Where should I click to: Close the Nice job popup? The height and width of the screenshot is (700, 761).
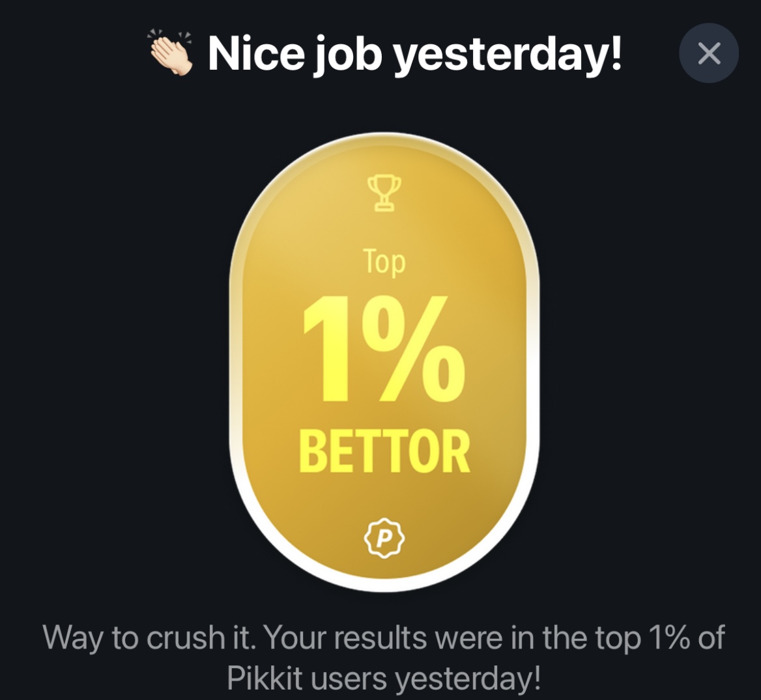(708, 53)
